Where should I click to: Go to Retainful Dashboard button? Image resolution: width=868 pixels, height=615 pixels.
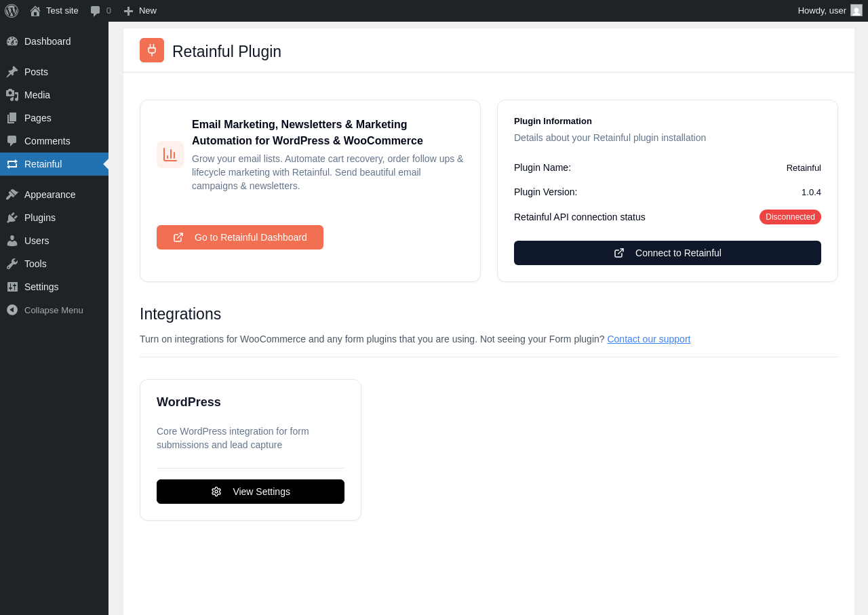(240, 237)
